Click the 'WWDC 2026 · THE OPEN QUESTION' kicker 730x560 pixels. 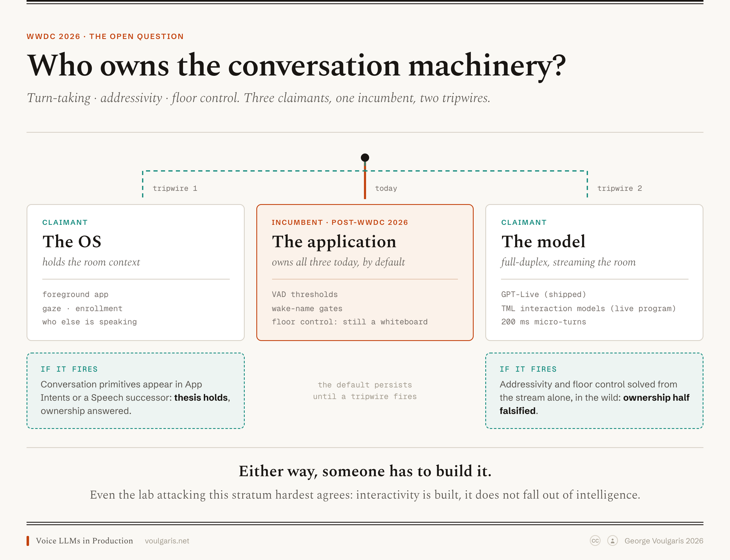point(105,36)
